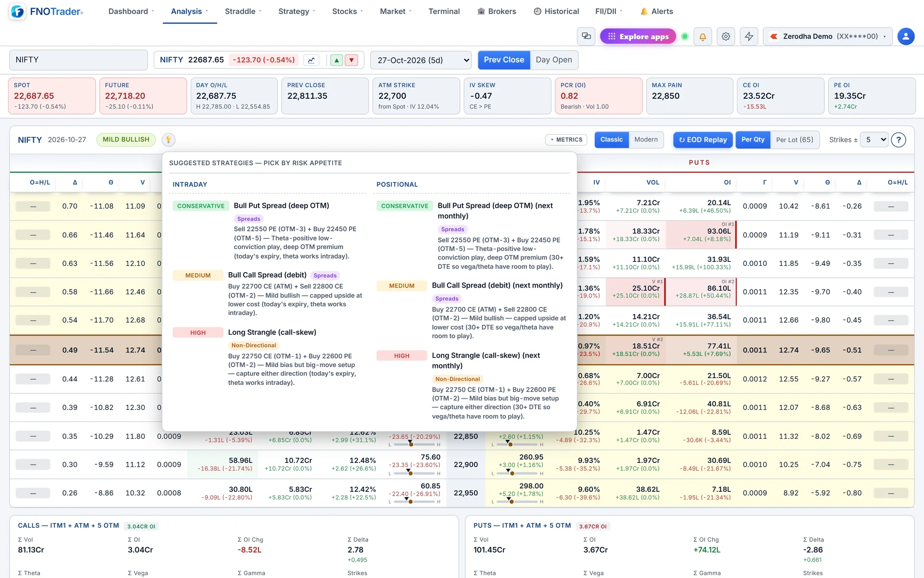Click the green connection status dot
This screenshot has height=578, width=924.
point(685,36)
